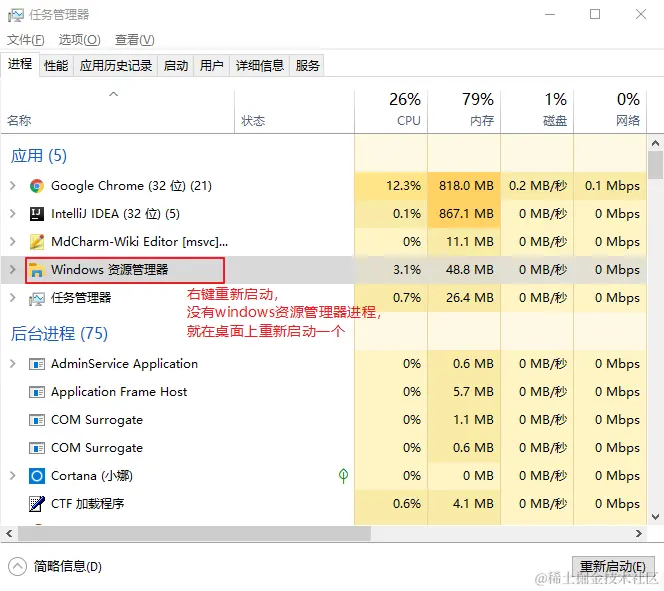Sort by the 内存 column header
The image size is (664, 591).
464,110
